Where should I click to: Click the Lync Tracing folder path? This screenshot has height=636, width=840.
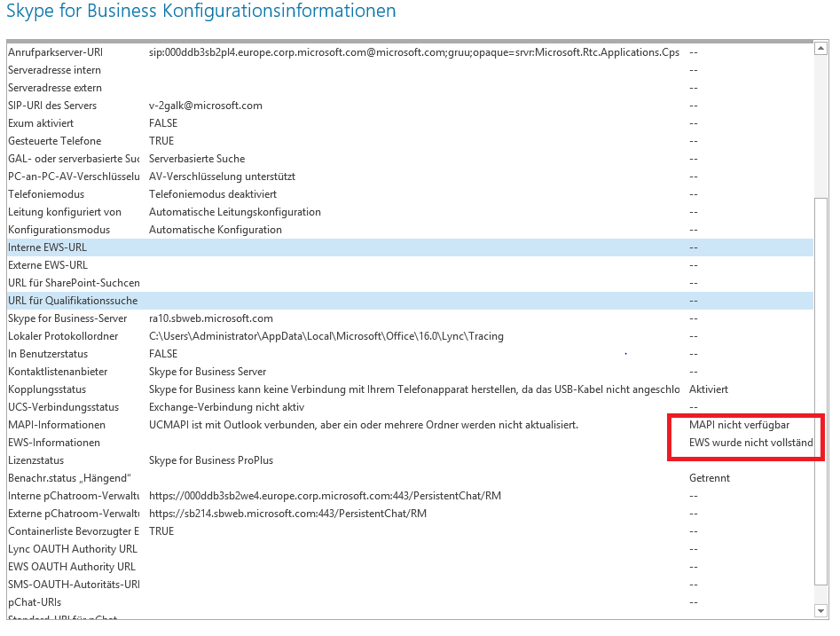click(326, 336)
